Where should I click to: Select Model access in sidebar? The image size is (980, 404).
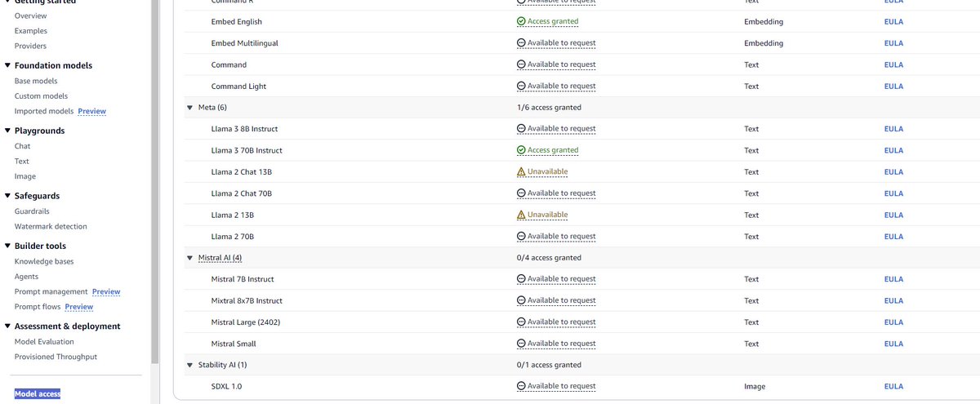coord(38,393)
